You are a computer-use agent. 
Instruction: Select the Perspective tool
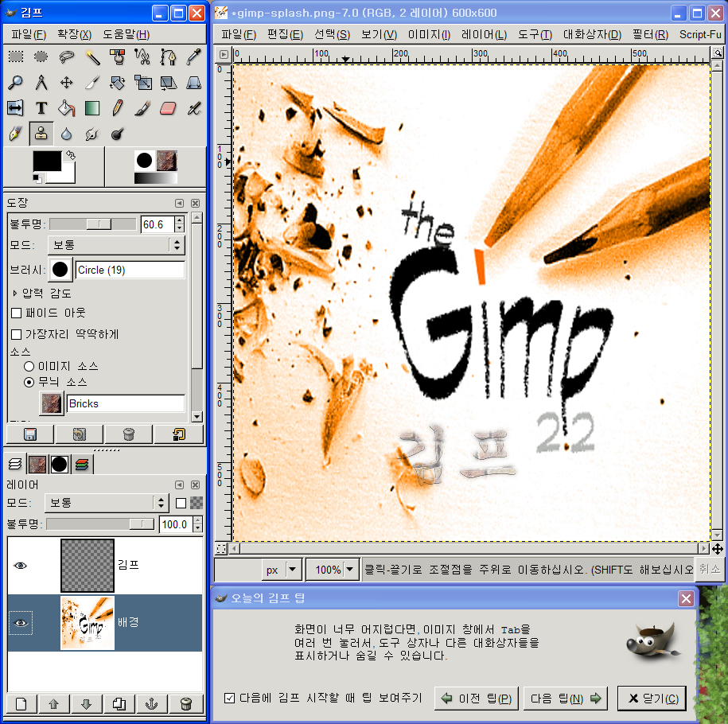[x=193, y=83]
